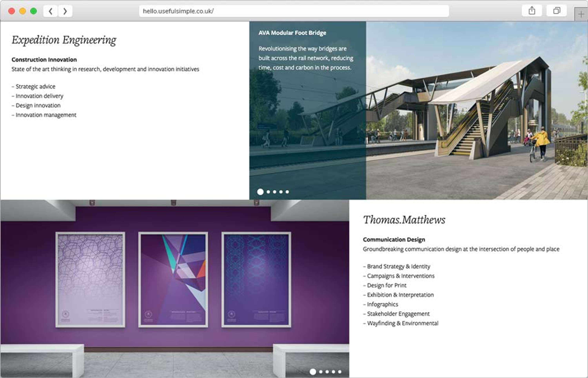
Task: Select fifth slide dot of purple gallery carousel
Action: 340,372
